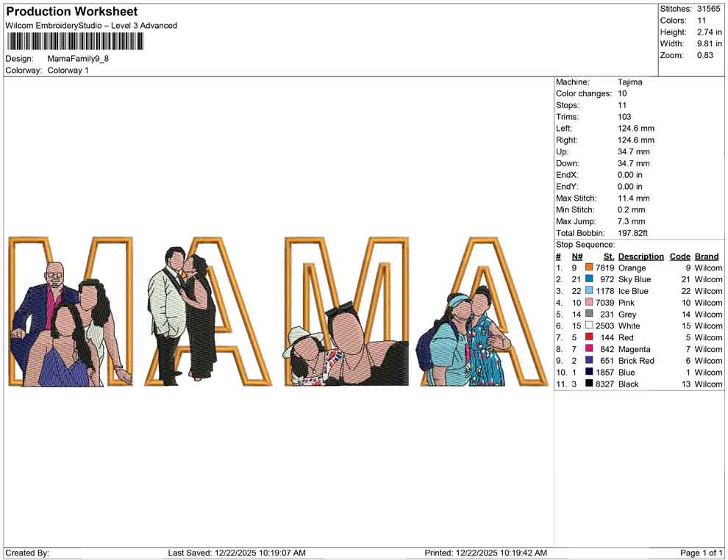Click the 'St.' column header
Screen dimensions: 728x560
609,256
